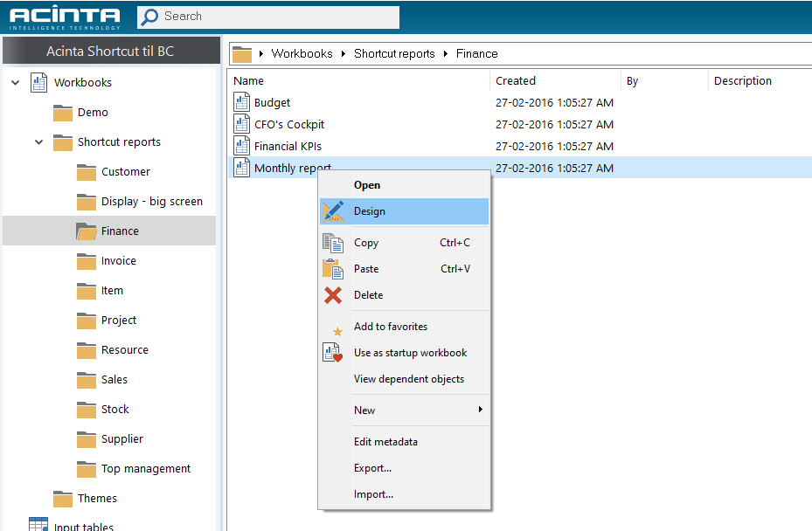Choose Export... in context menu
Viewport: 812px width, 531px height.
coord(404,468)
